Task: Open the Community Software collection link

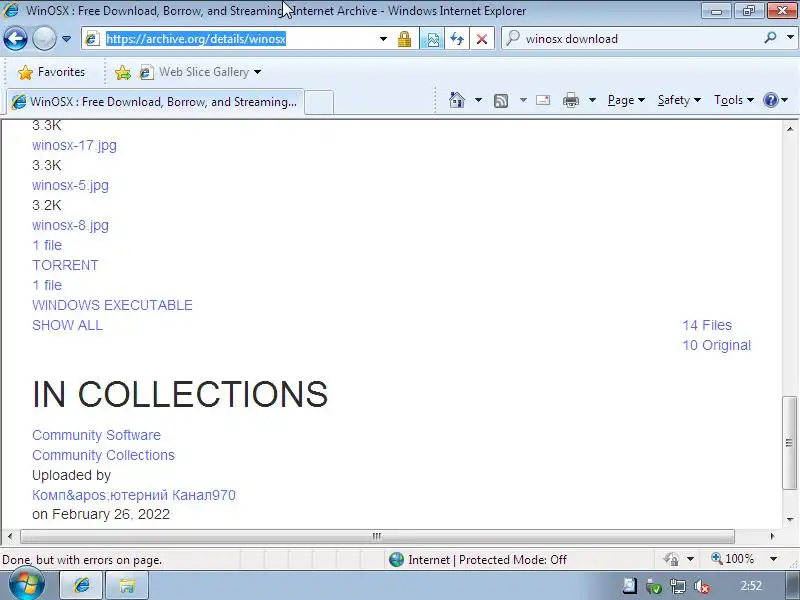Action: 96,435
